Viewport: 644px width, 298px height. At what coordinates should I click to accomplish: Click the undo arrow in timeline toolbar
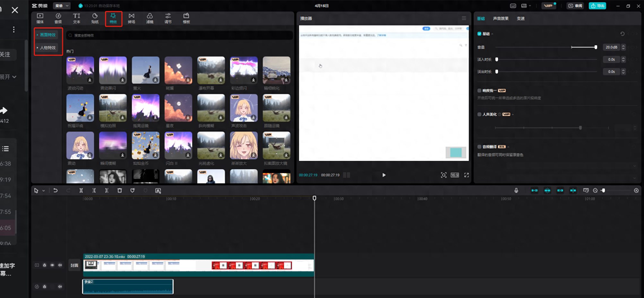click(55, 190)
